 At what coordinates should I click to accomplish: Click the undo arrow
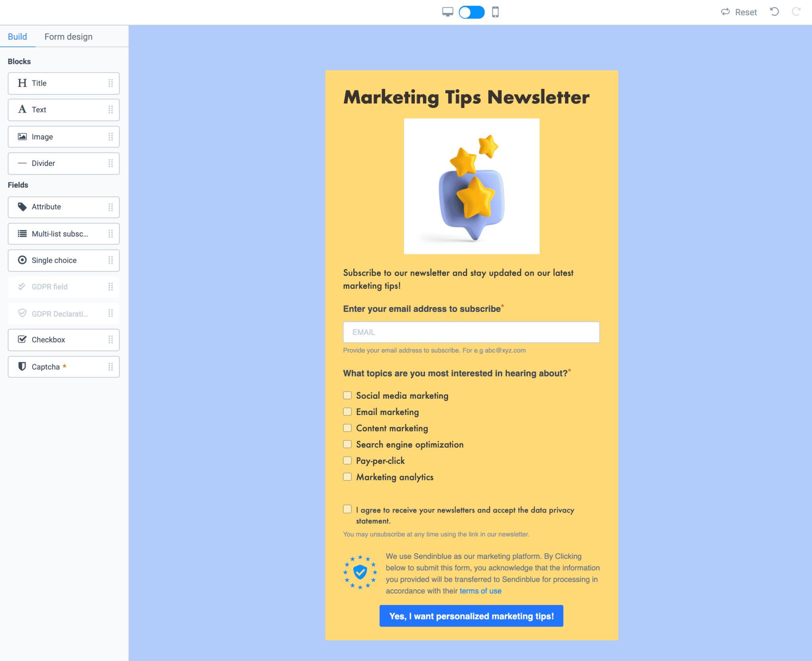[774, 12]
